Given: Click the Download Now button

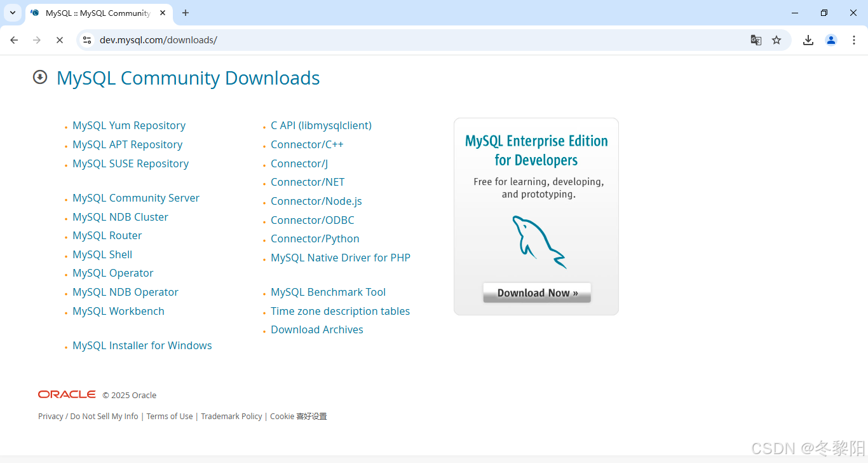Looking at the screenshot, I should 537,293.
